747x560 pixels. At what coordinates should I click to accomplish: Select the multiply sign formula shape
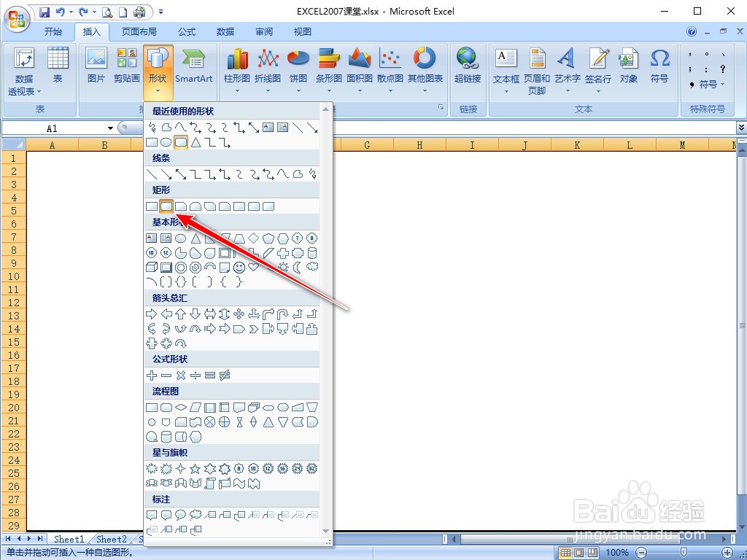point(181,376)
